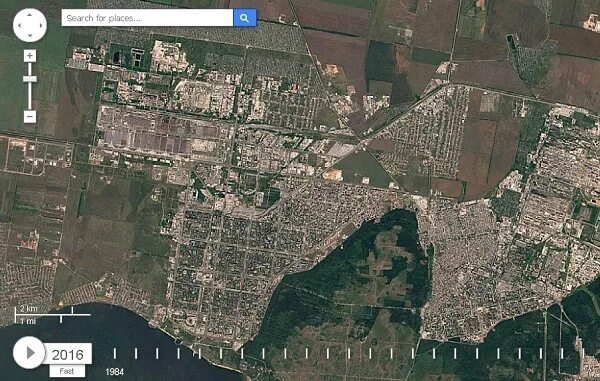Play the timelapse animation
Screen dimensions: 600x381
pyautogui.click(x=29, y=353)
